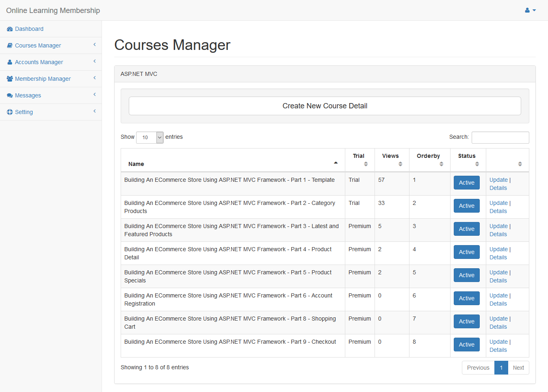
Task: Click Update link for Part 6 - Account Registration
Action: pyautogui.click(x=498, y=295)
